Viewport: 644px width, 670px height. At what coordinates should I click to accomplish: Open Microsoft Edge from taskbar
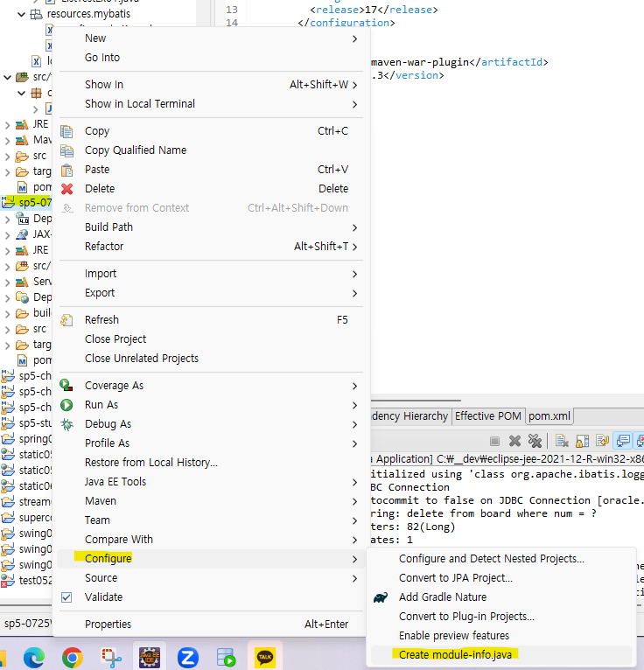click(34, 657)
